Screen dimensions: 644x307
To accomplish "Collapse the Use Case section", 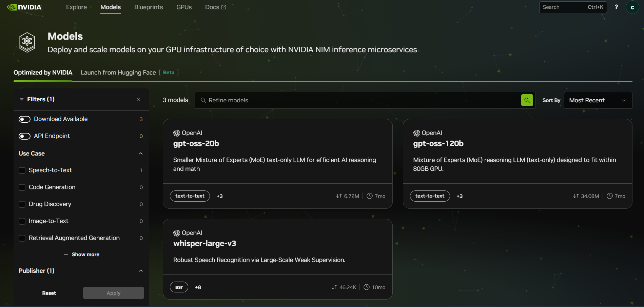I will (x=141, y=153).
